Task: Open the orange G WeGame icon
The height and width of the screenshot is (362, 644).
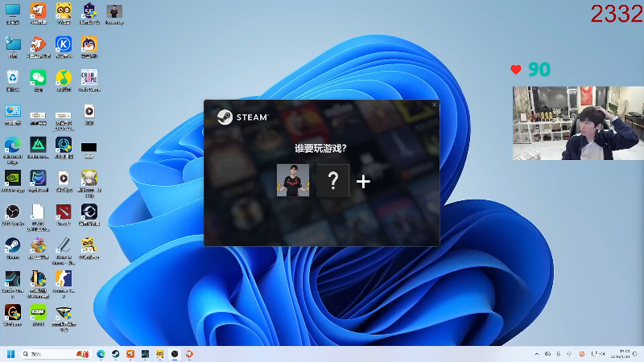Action: click(x=13, y=315)
